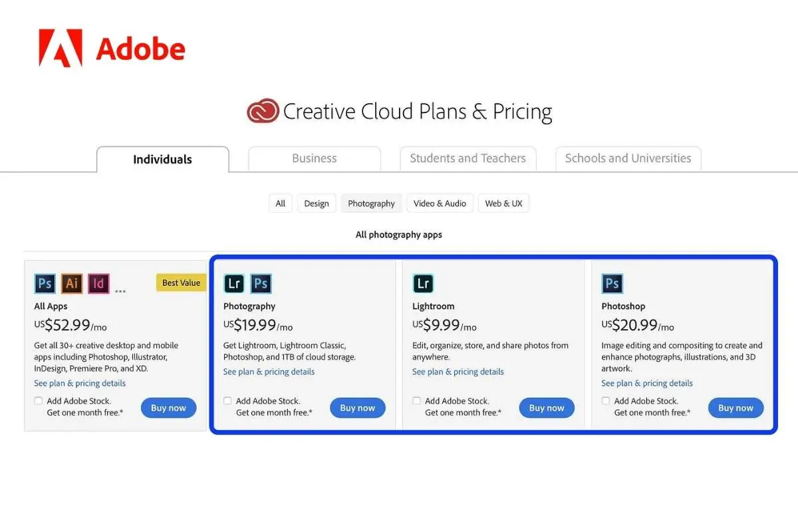Image resolution: width=798 pixels, height=532 pixels.
Task: Check Add Adobe Stock in Photography plan
Action: coord(227,401)
